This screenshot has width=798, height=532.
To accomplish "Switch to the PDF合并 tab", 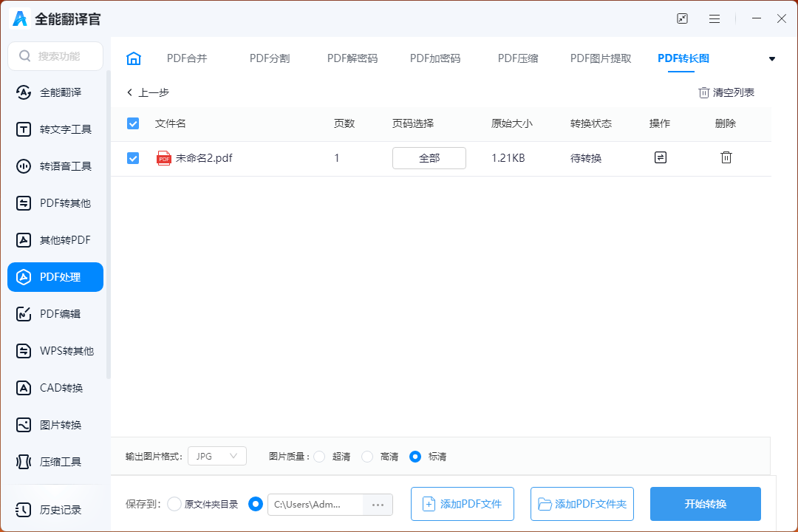I will click(187, 58).
